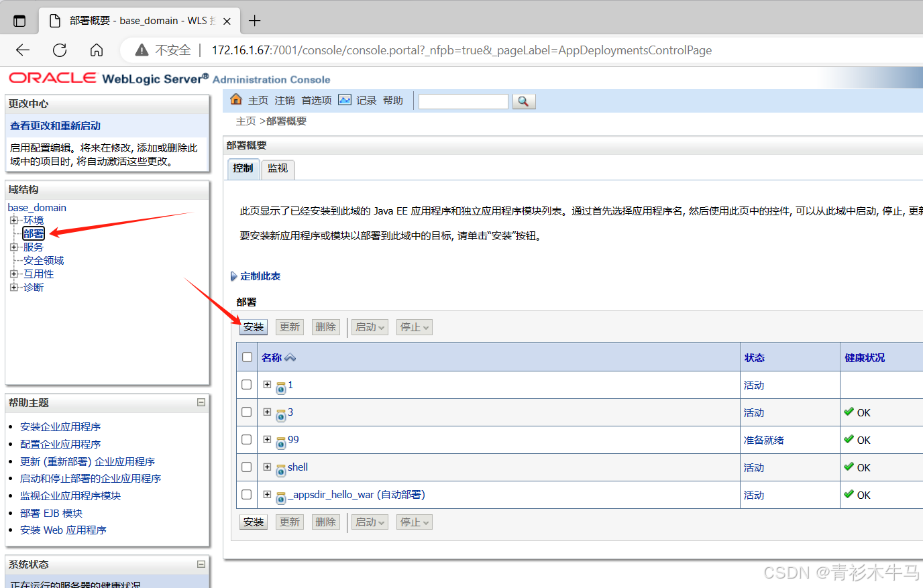
Task: Check the box for deployment 3
Action: coord(247,412)
